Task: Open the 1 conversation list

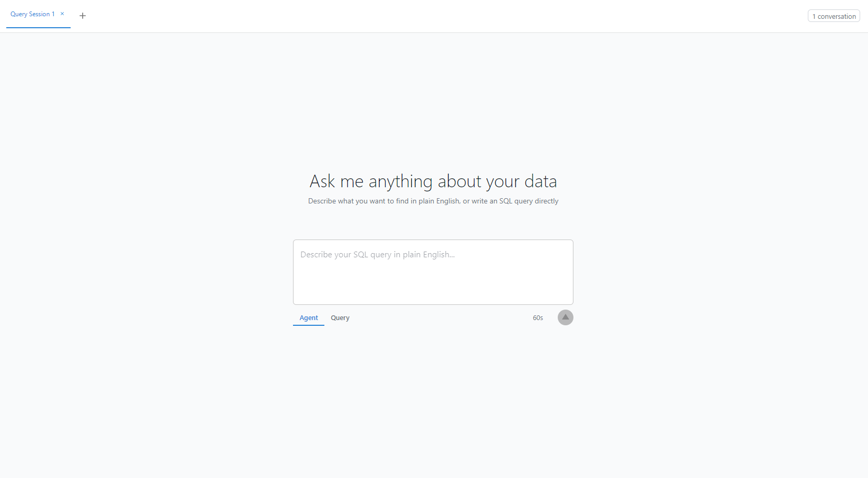Action: (x=833, y=16)
